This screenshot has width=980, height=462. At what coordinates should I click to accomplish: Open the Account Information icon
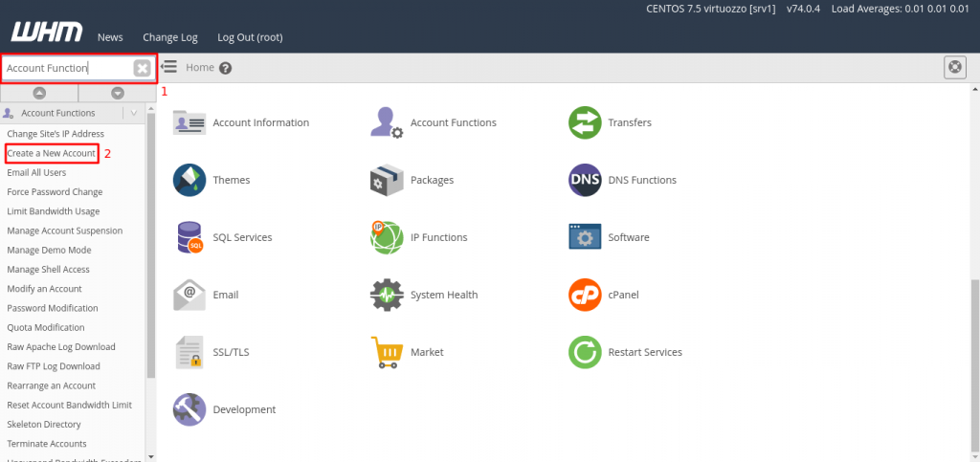pyautogui.click(x=189, y=123)
